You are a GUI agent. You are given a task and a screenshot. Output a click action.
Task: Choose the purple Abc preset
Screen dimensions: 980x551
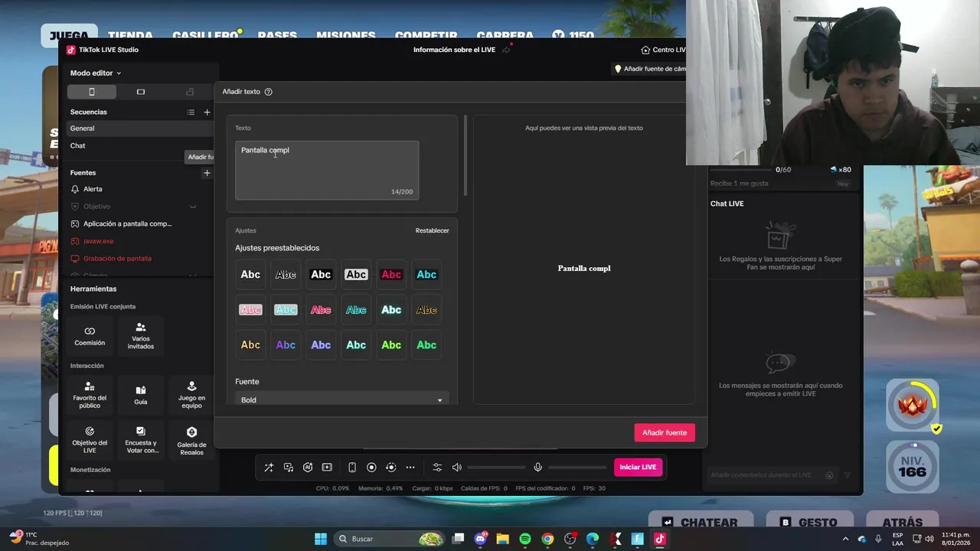[x=286, y=345]
